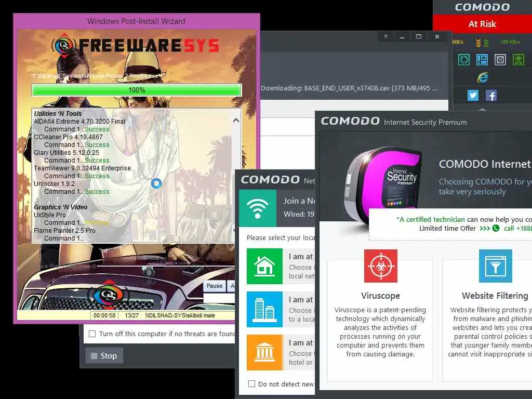532x399 pixels.
Task: Open the blue Website Filtering funnel icon
Action: [495, 266]
